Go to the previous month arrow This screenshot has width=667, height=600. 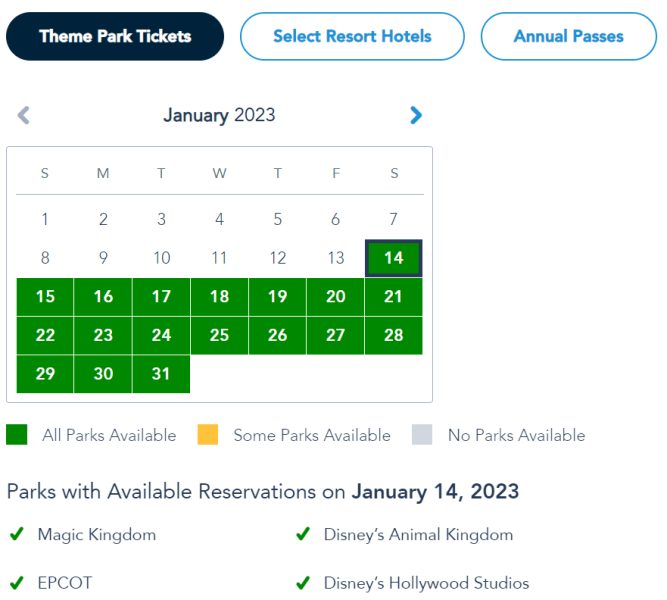(x=24, y=115)
